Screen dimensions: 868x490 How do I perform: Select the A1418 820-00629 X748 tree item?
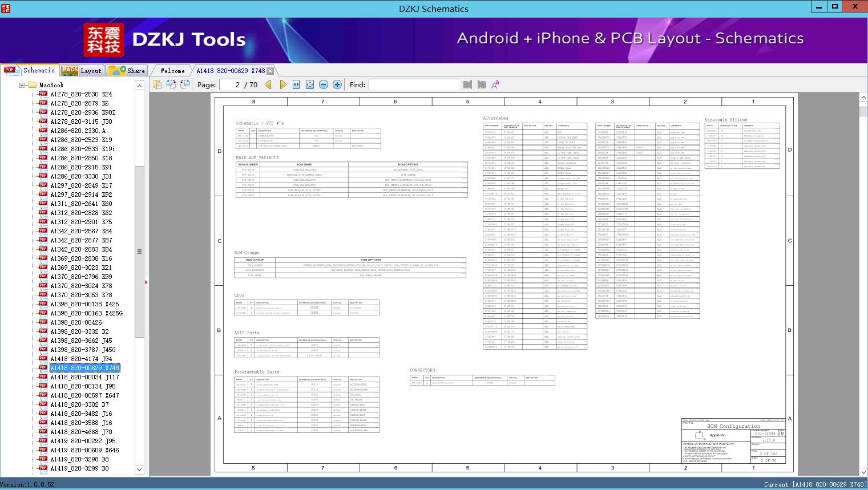tap(84, 368)
